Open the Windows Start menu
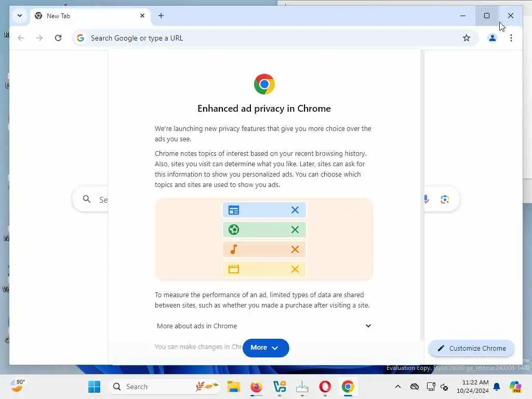The height and width of the screenshot is (399, 532). pos(95,387)
